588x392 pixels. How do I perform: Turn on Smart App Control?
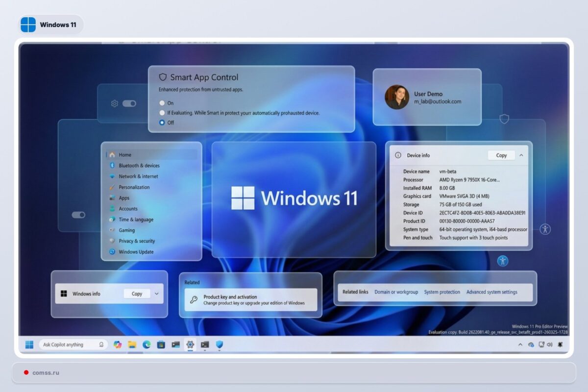[x=162, y=103]
